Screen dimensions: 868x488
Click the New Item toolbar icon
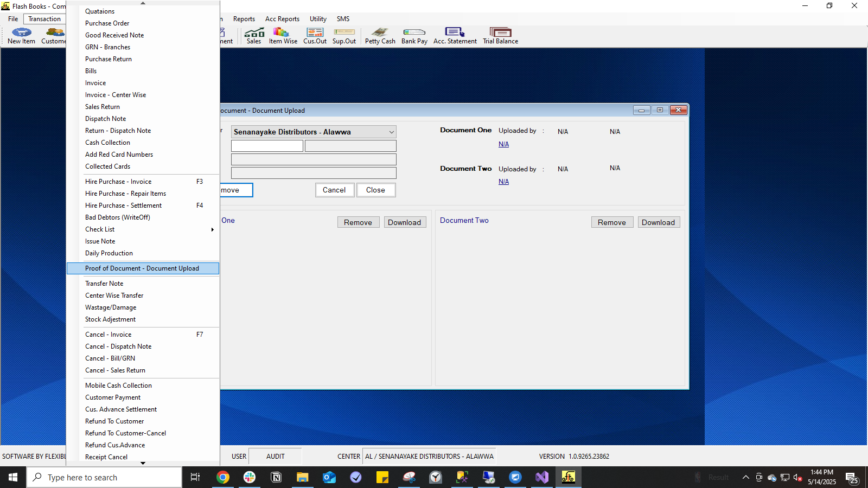(x=21, y=35)
